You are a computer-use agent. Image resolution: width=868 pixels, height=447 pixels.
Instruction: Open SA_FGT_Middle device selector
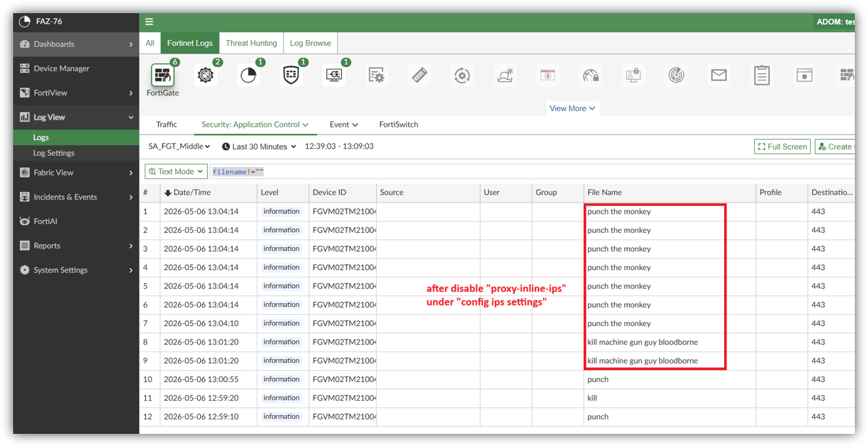point(179,147)
